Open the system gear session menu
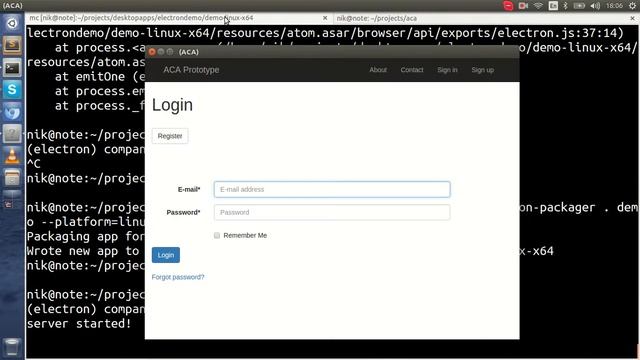Viewport: 640px width, 360px height. pyautogui.click(x=632, y=6)
